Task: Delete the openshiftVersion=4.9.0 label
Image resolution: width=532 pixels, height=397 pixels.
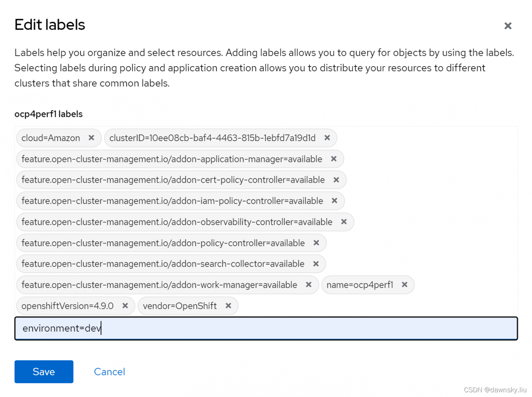Action: click(125, 306)
